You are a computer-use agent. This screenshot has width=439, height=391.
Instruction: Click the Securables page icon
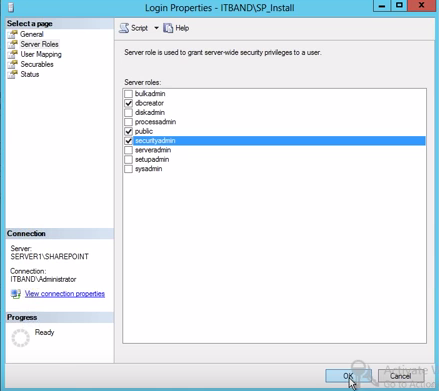click(13, 64)
